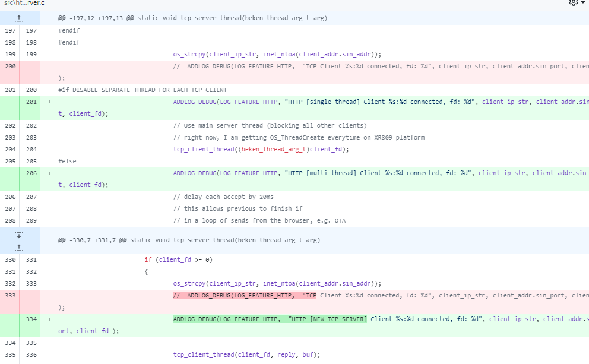Image resolution: width=589 pixels, height=364 pixels.
Task: Select deleted line number 200
Action: 11,66
